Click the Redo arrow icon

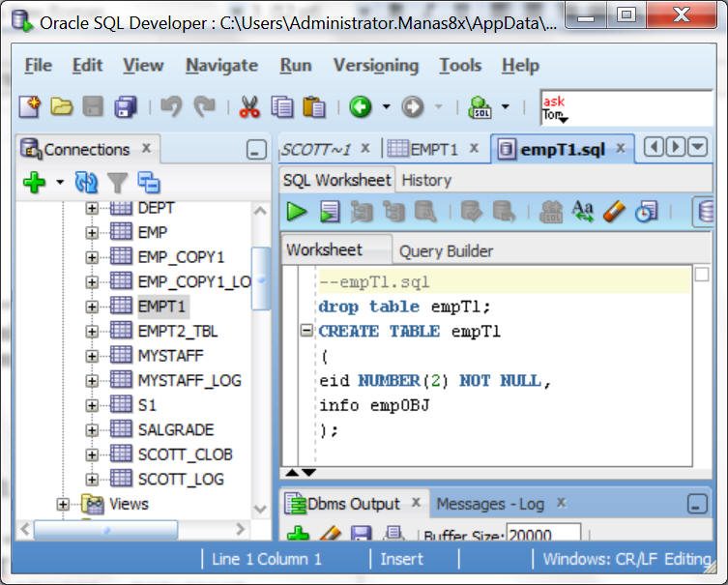point(205,106)
